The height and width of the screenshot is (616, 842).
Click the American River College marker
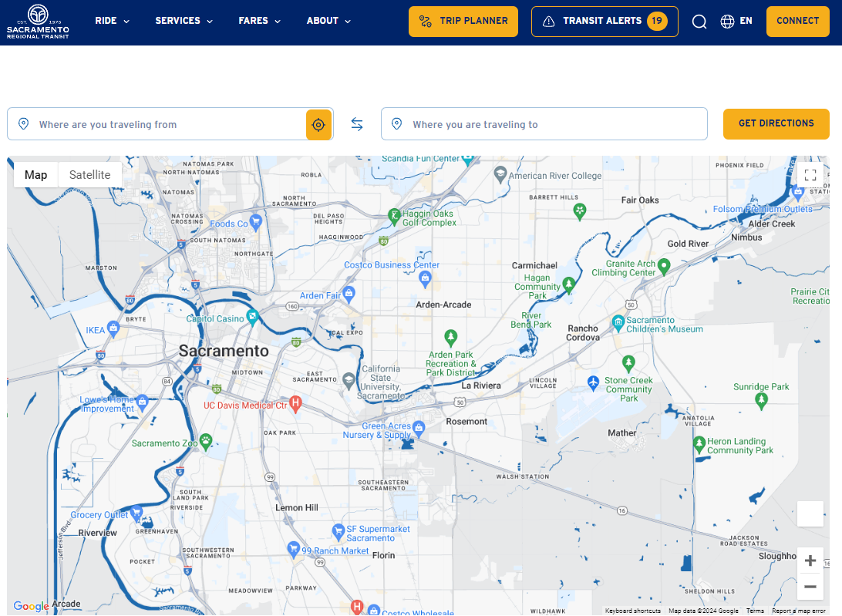coord(500,174)
